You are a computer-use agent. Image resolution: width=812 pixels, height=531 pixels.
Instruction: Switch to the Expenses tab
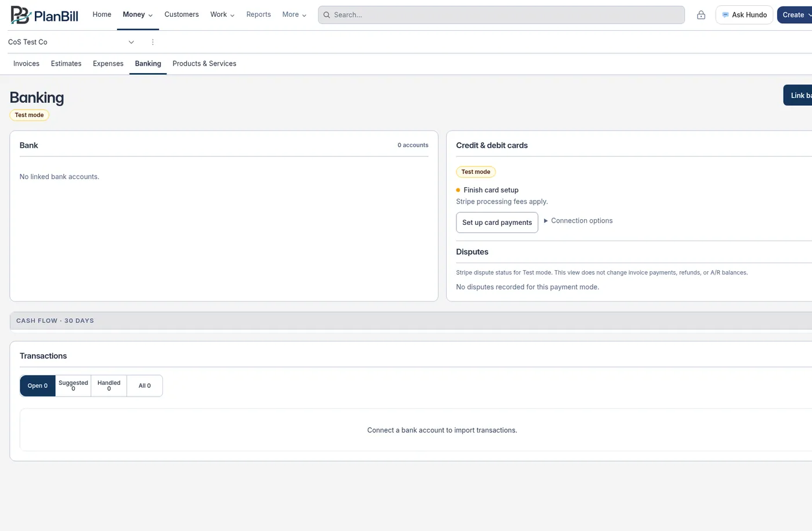[108, 64]
